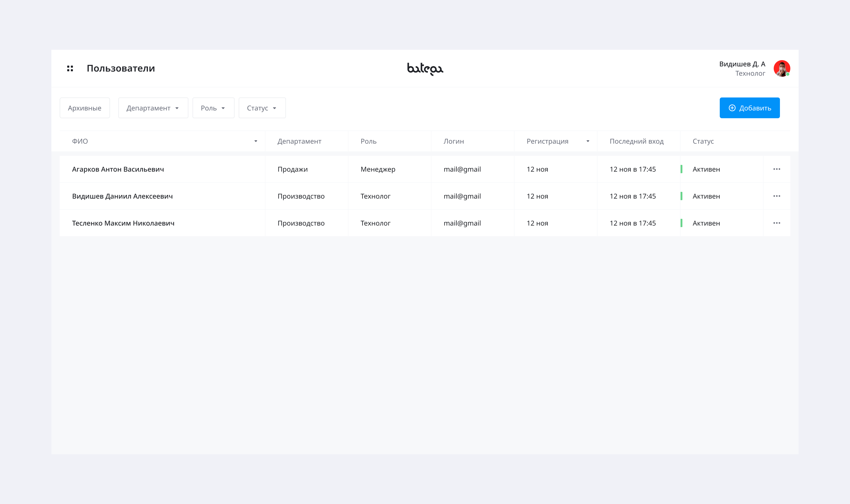Click the Логин column header

point(453,141)
